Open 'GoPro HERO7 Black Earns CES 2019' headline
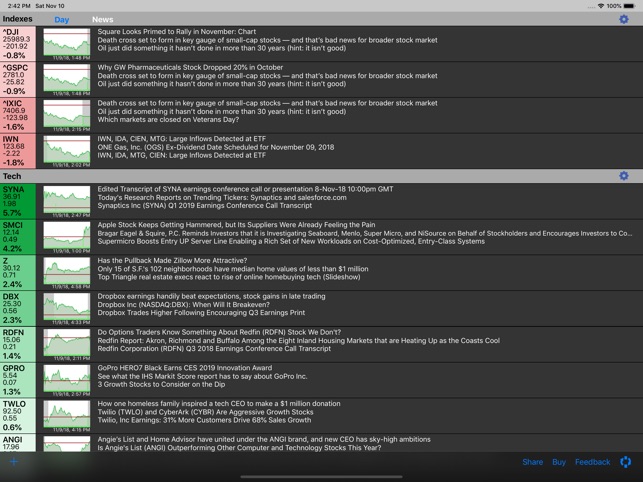Screen dimensions: 643x482 [185, 368]
